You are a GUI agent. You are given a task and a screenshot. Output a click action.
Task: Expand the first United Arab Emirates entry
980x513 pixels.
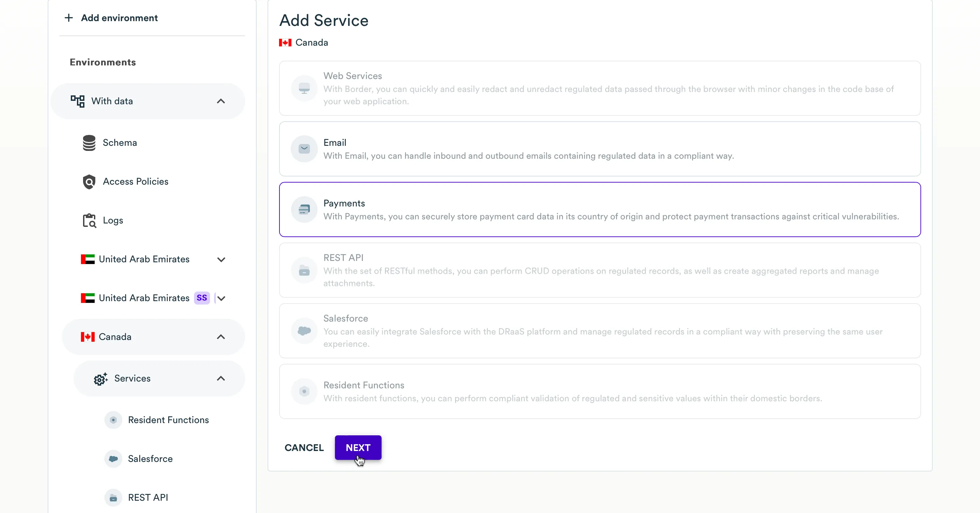pyautogui.click(x=221, y=260)
